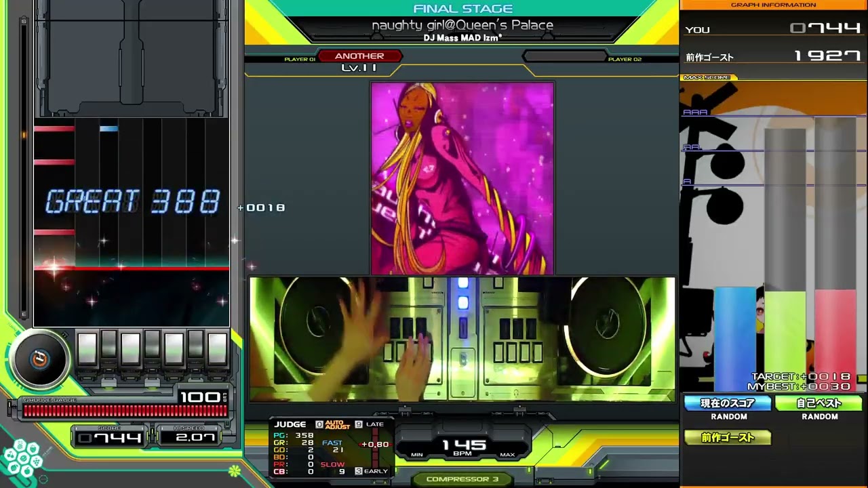Toggle the AUTO ADJUST setting
The height and width of the screenshot is (488, 868).
[337, 424]
